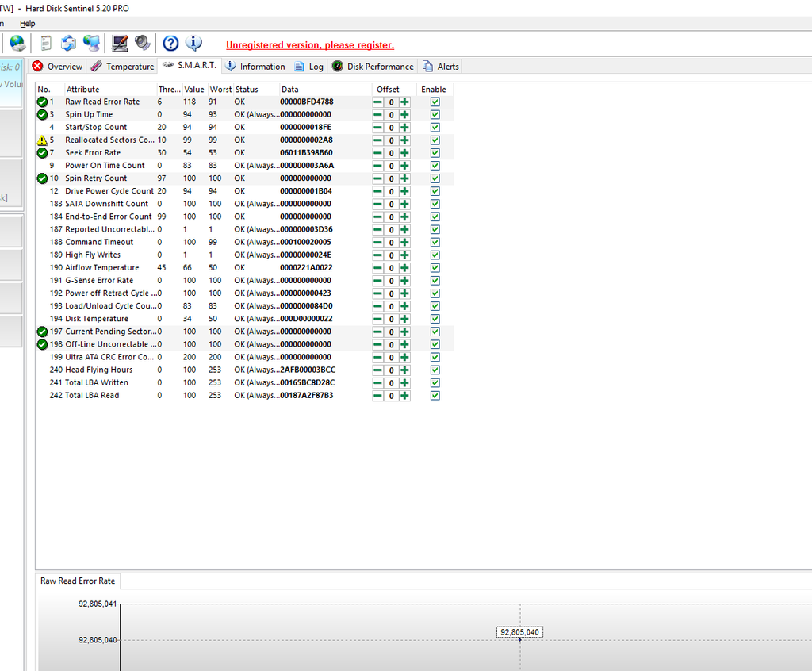Toggle Enable checkbox for Disk Temperature
The height and width of the screenshot is (671, 812).
[435, 319]
